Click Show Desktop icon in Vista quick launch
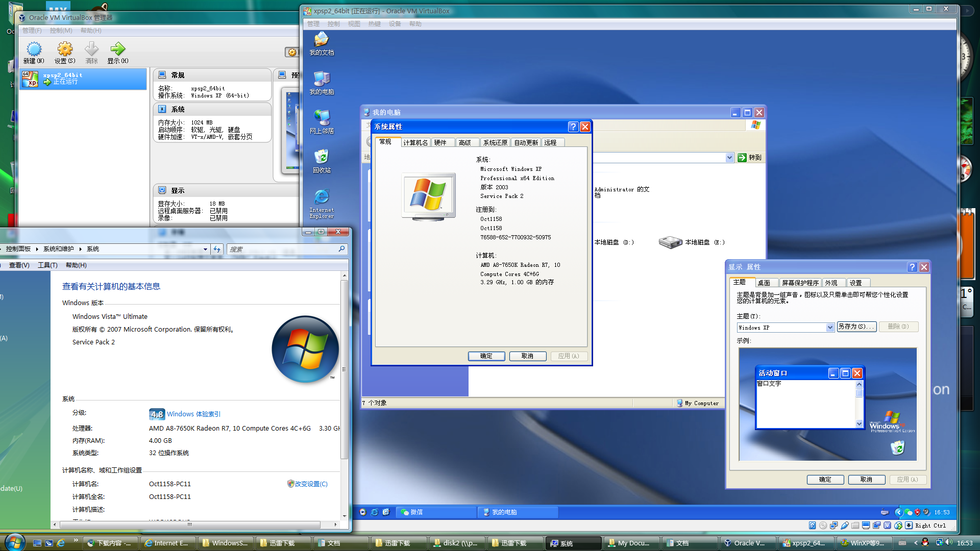This screenshot has width=980, height=551. click(x=37, y=543)
